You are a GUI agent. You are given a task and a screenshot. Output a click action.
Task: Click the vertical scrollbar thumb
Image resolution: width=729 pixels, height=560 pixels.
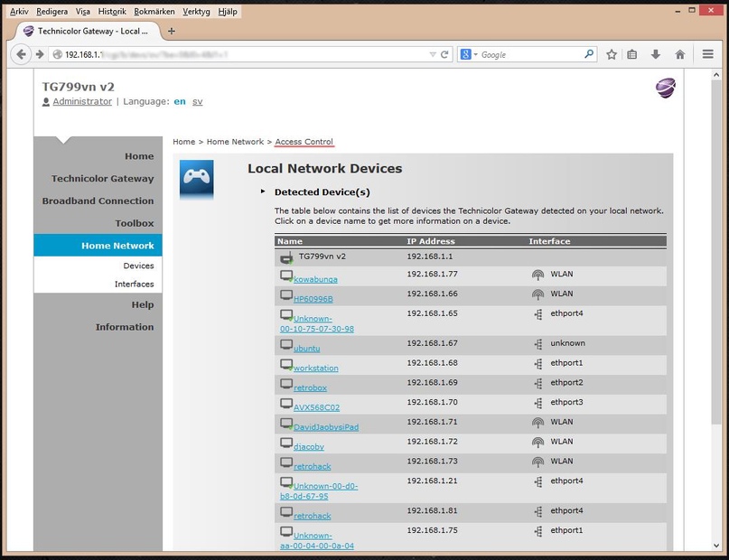716,252
